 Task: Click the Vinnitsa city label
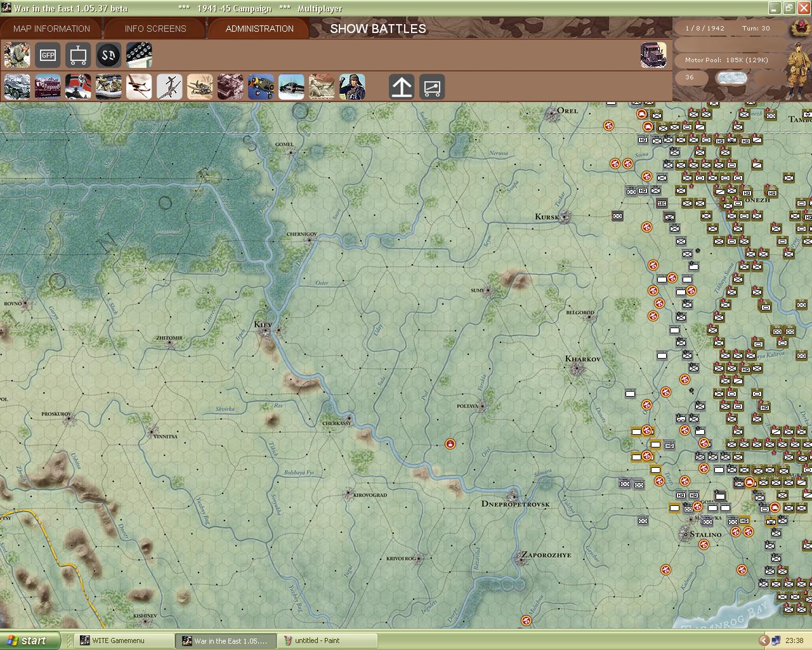(x=166, y=437)
